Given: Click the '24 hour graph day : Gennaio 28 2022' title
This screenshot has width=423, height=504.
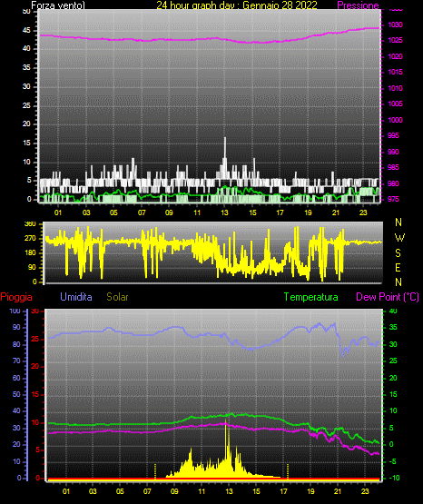Looking at the screenshot, I should click(x=237, y=5).
